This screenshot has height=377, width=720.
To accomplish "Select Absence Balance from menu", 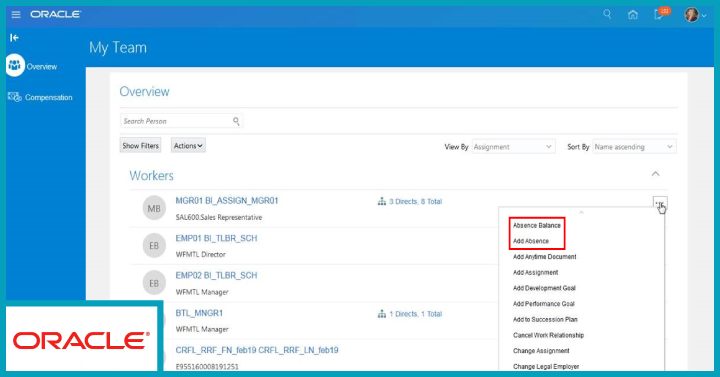I will coord(537,225).
